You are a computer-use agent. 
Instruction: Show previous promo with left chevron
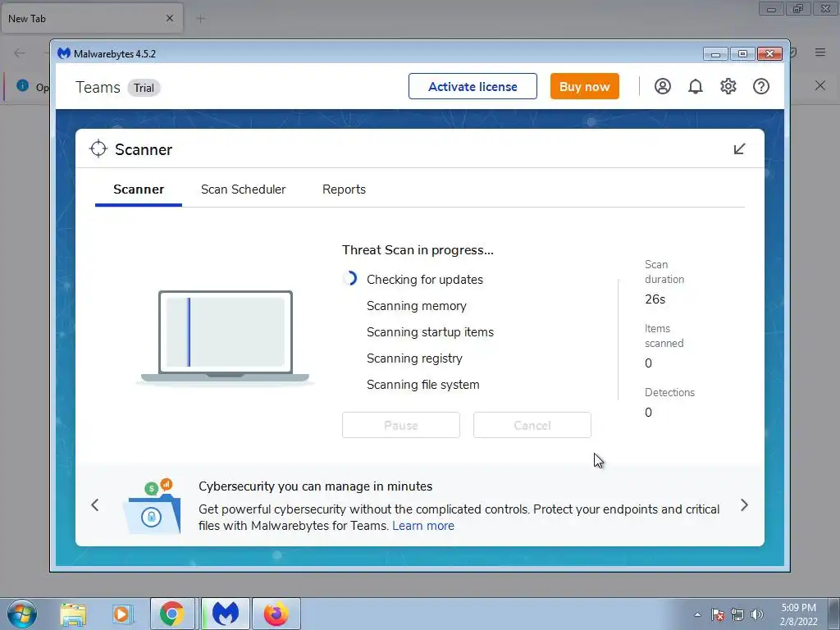point(95,504)
